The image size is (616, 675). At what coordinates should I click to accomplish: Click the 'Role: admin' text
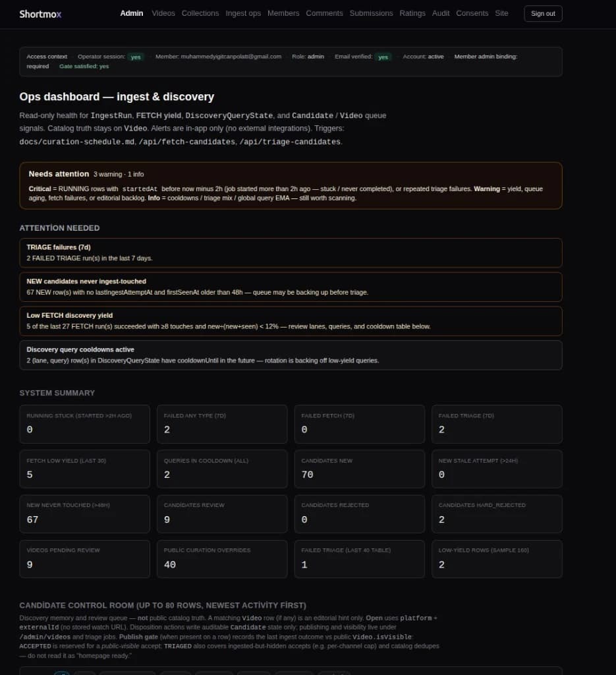[x=308, y=57]
